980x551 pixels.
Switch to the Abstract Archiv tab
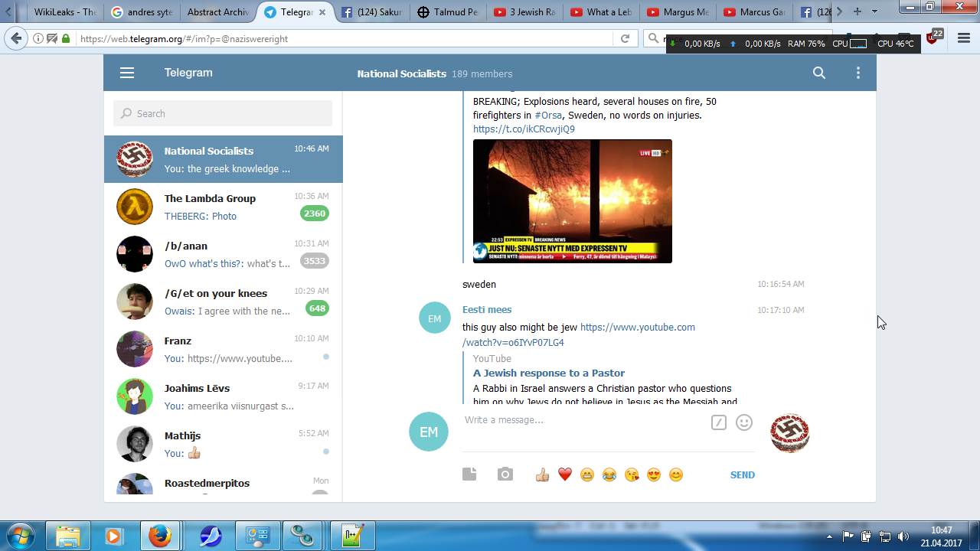pos(218,11)
